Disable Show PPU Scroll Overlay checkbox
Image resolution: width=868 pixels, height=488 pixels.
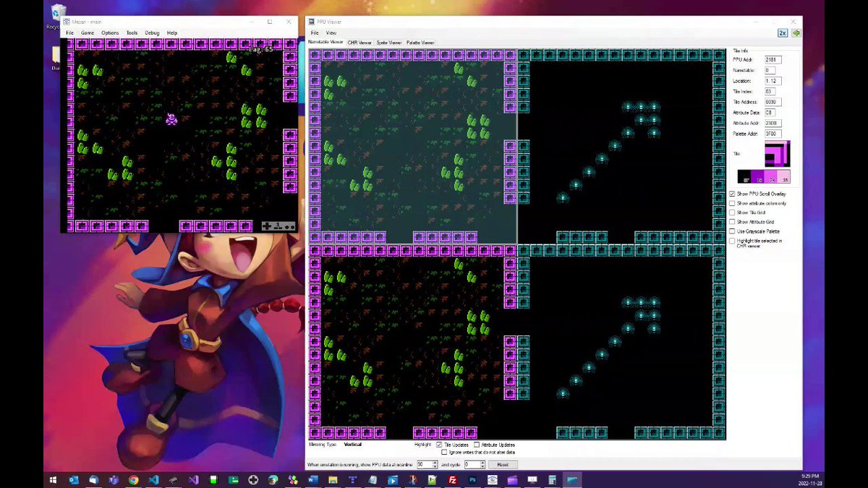(732, 194)
